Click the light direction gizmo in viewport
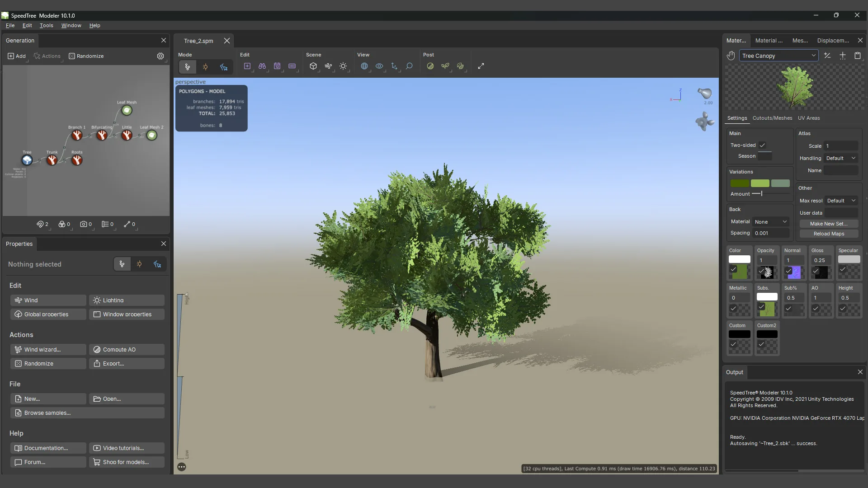Screen dimensions: 868x488 click(705, 94)
